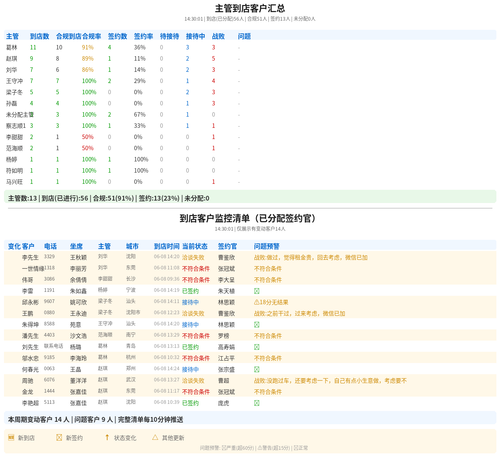500x470 pixels.
Task: Click the 到店客户监控清单 section title
Action: [247, 218]
